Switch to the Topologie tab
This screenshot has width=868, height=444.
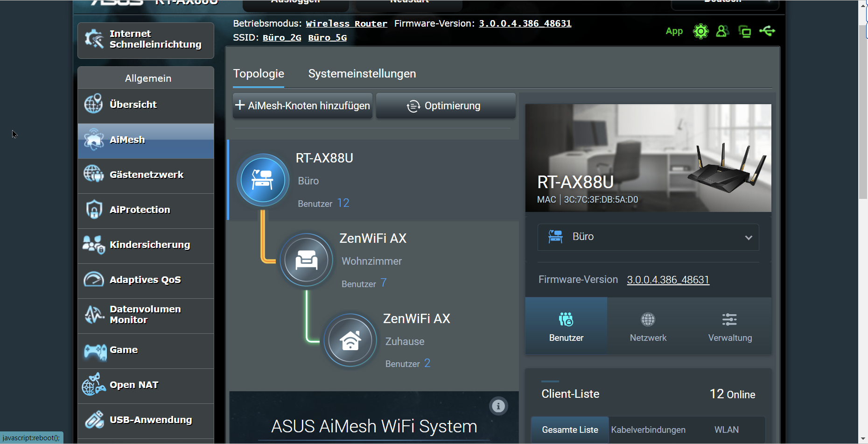pos(259,74)
